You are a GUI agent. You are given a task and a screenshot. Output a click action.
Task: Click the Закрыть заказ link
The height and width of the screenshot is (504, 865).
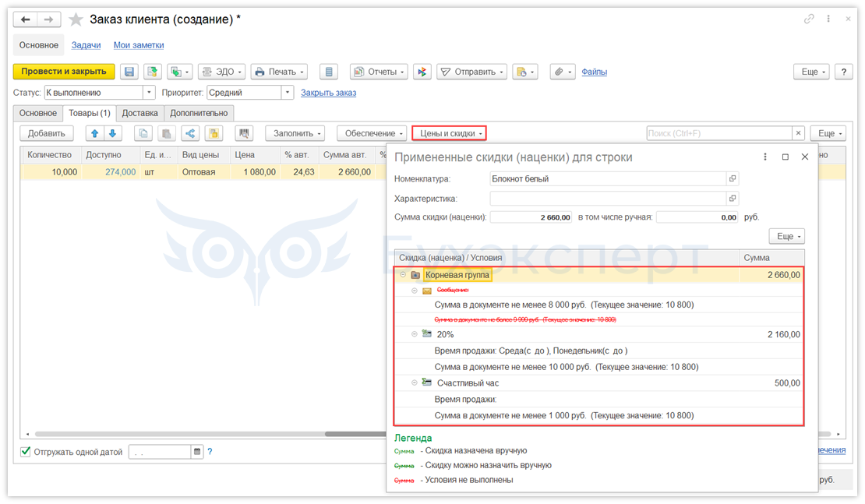(328, 93)
